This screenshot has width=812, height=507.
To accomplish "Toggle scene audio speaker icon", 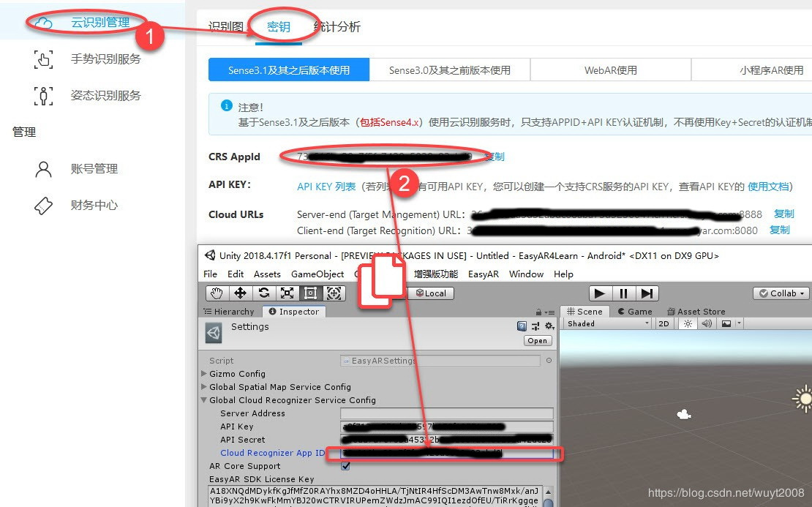I will pos(706,323).
